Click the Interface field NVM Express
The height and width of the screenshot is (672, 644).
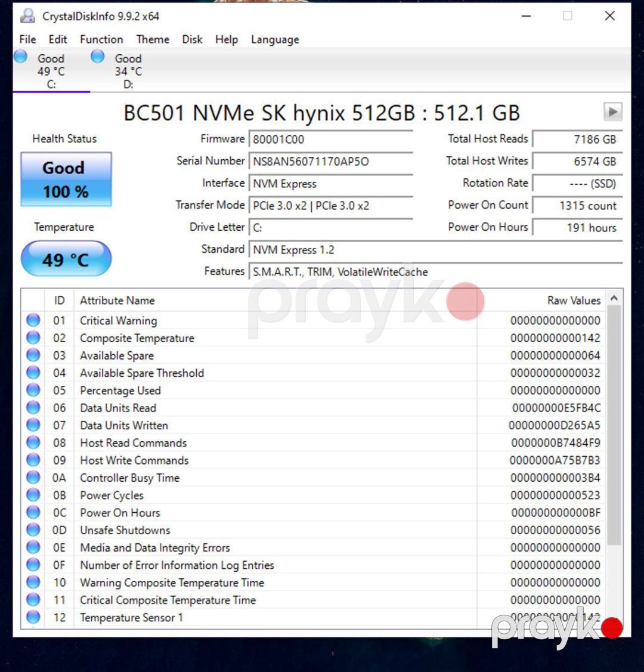(331, 184)
